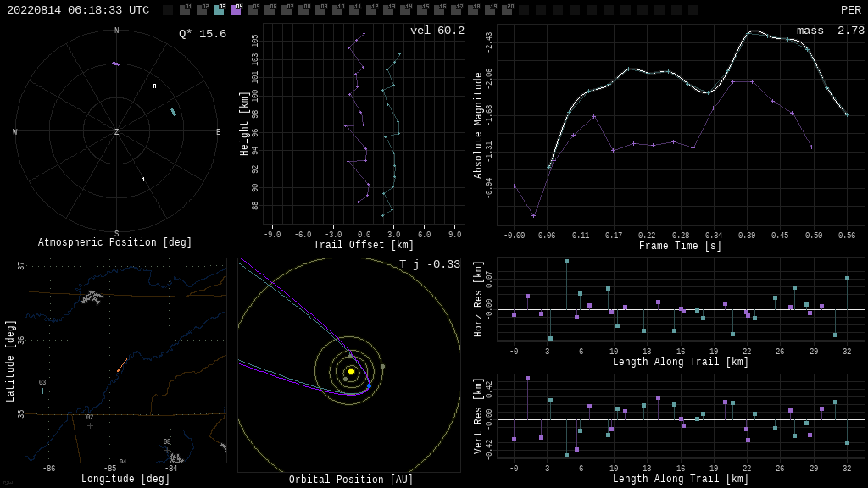Image resolution: width=868 pixels, height=488 pixels.
Task: Select the purple meteor track near north
Action: click(x=115, y=64)
